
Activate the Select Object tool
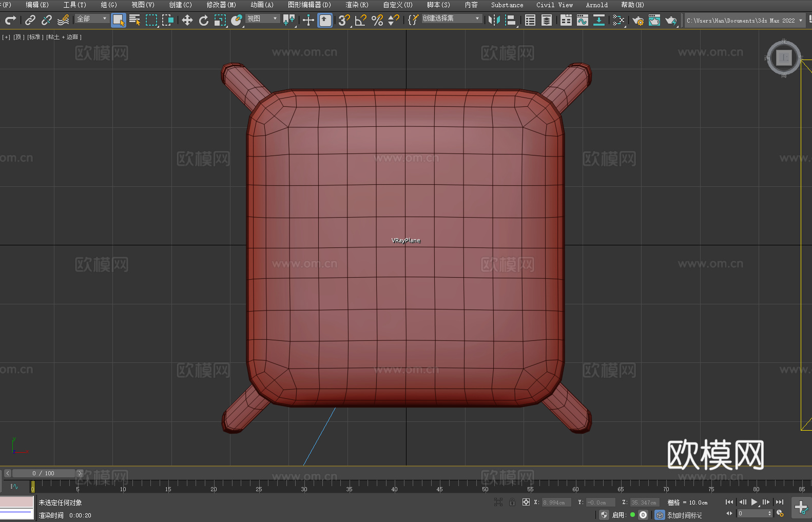click(119, 20)
